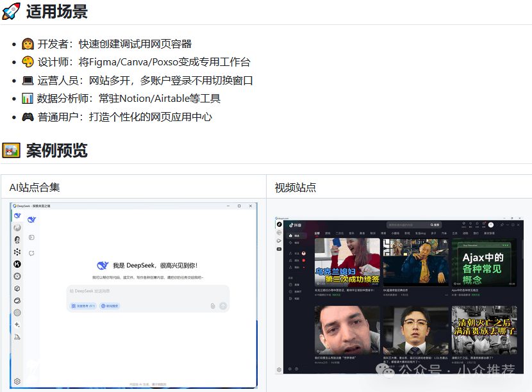Click the user avatar in Douyin header
This screenshot has height=392, width=532.
coord(490,225)
